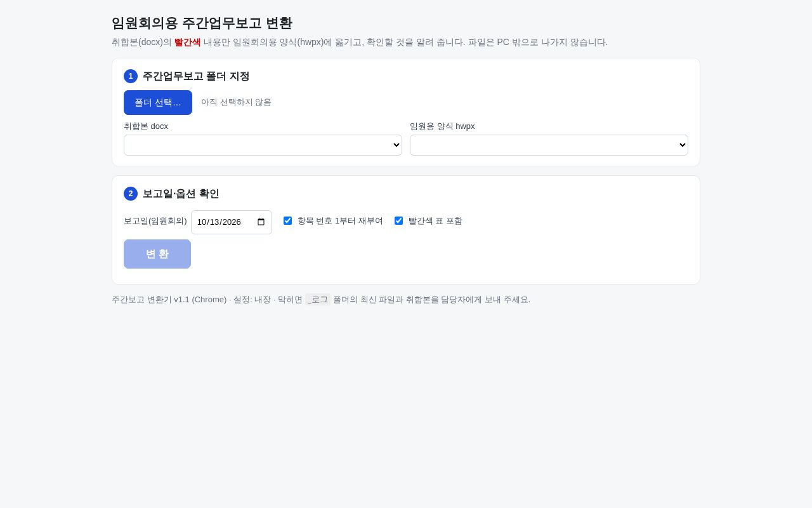
Task: Click the 폴더 선택… button
Action: (158, 102)
